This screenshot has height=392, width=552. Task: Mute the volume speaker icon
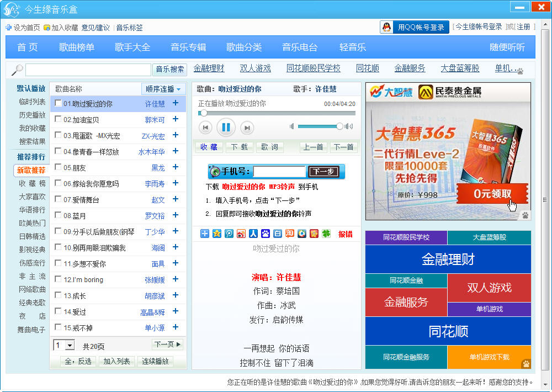point(292,126)
